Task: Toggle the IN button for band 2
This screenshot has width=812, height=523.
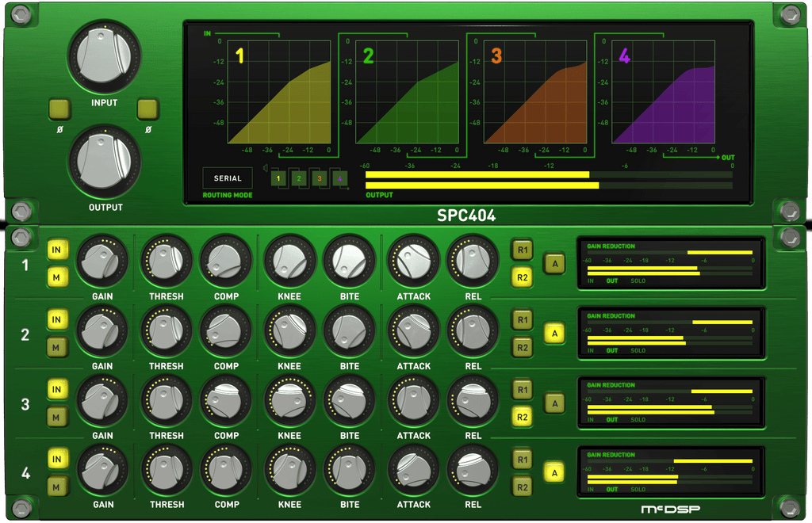Action: click(x=57, y=319)
